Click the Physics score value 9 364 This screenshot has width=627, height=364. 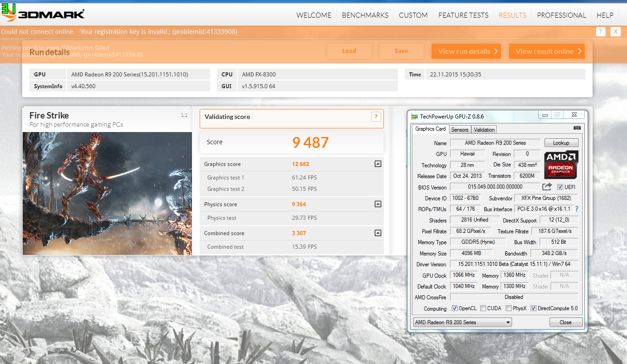click(x=299, y=204)
